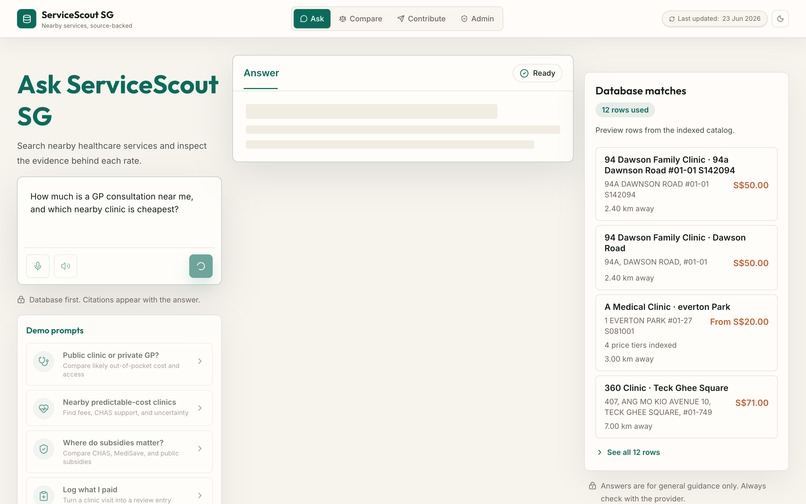The height and width of the screenshot is (504, 806).
Task: Open the 94a Dawnson Road #01-01 clinic card
Action: point(686,184)
